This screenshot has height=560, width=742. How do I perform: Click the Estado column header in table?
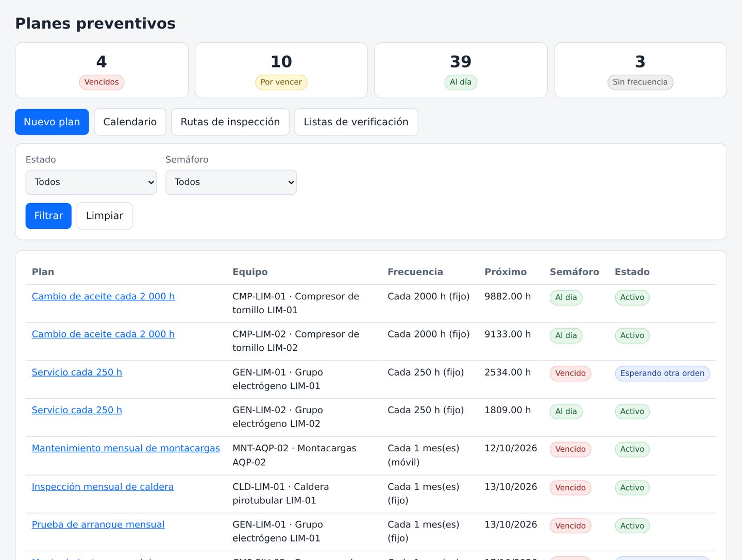[632, 272]
